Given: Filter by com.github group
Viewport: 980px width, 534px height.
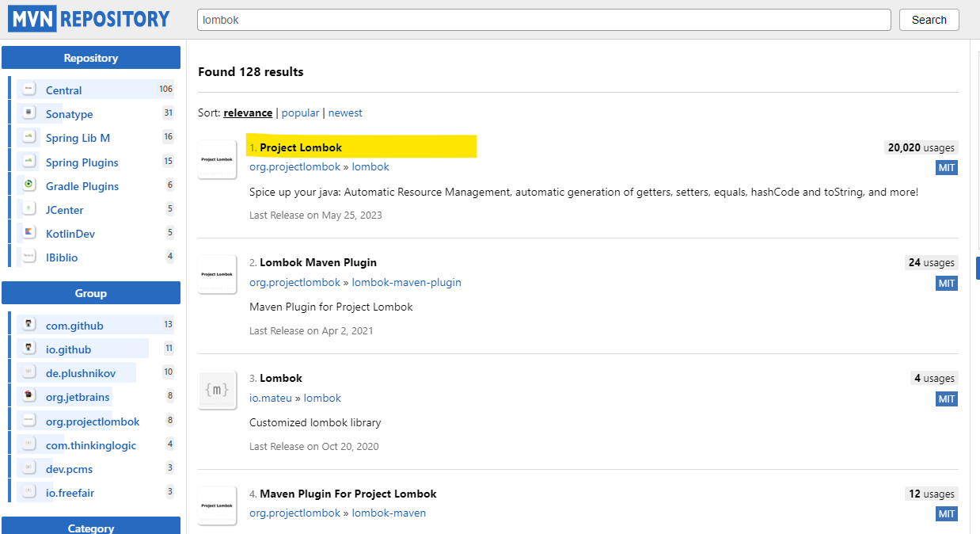Looking at the screenshot, I should (74, 326).
